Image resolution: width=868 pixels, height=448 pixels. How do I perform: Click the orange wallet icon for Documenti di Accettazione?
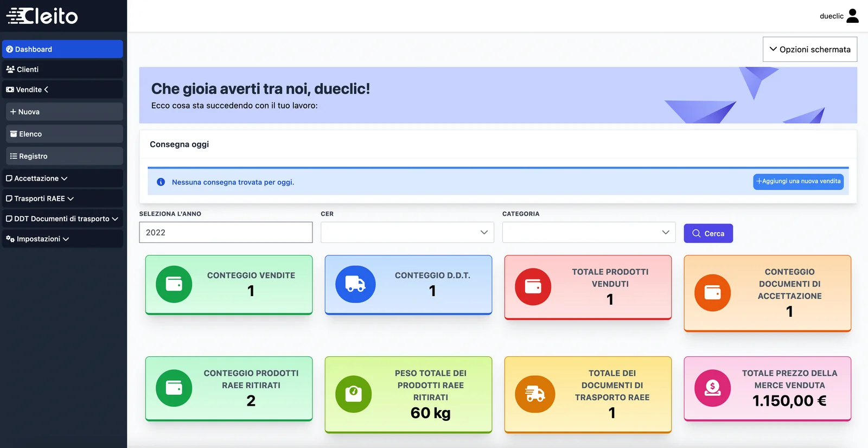click(x=712, y=293)
